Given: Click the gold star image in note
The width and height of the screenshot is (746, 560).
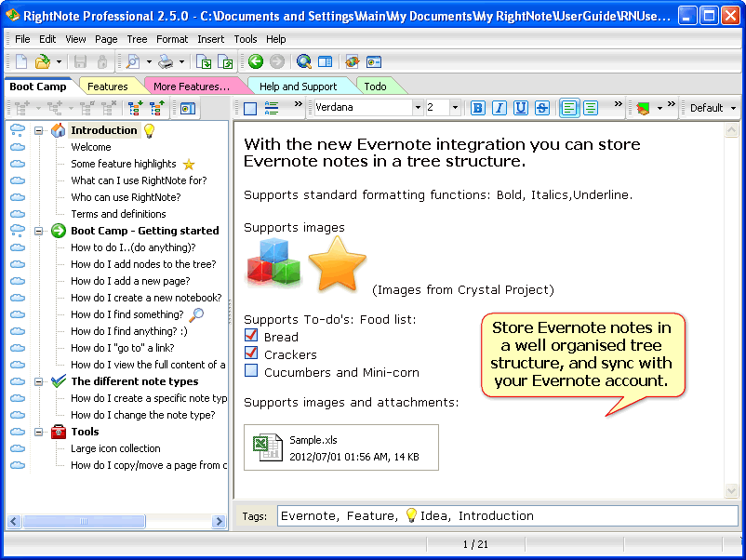Looking at the screenshot, I should tap(338, 263).
